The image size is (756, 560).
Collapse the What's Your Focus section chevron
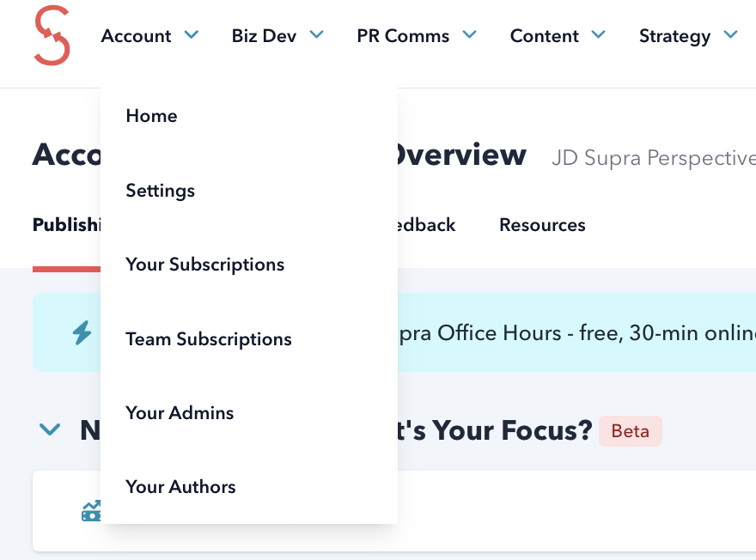tap(50, 429)
